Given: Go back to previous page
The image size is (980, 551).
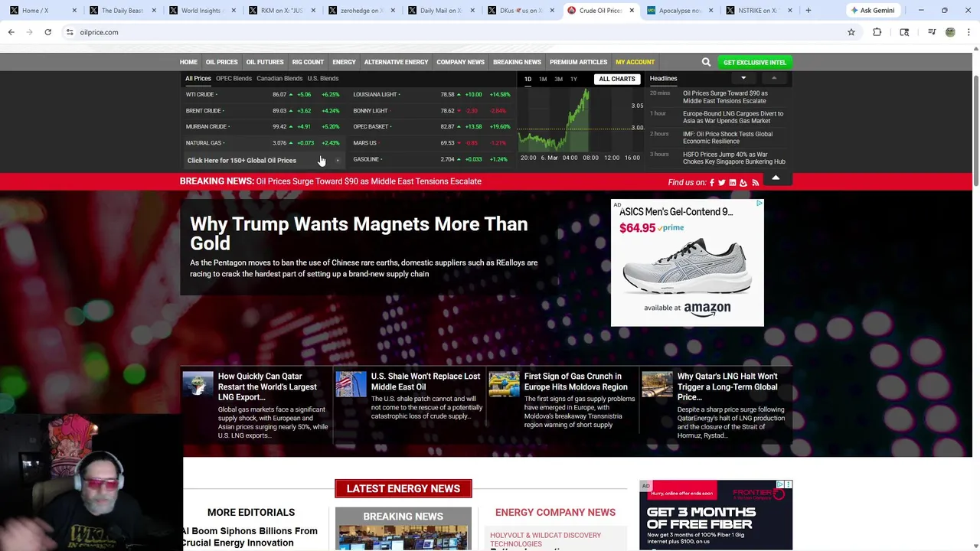Looking at the screenshot, I should (x=11, y=32).
